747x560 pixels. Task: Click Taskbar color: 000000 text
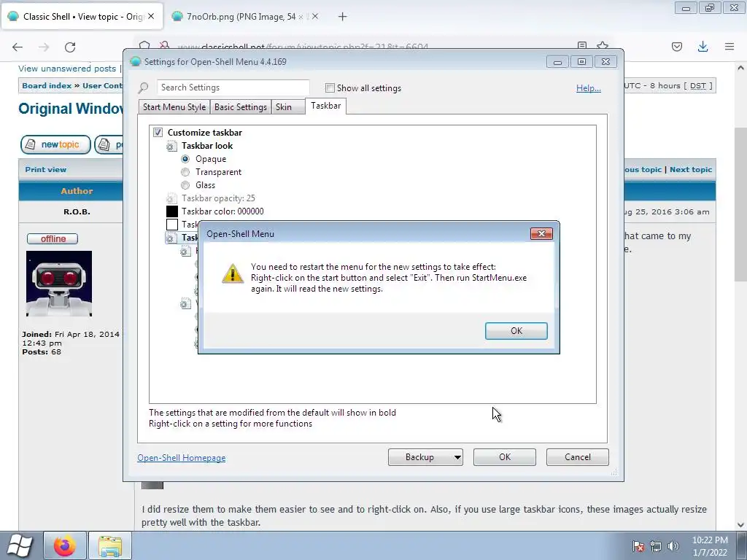(222, 211)
